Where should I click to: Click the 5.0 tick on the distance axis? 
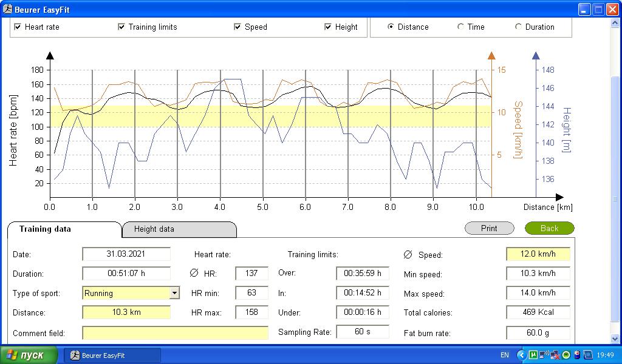[262, 207]
